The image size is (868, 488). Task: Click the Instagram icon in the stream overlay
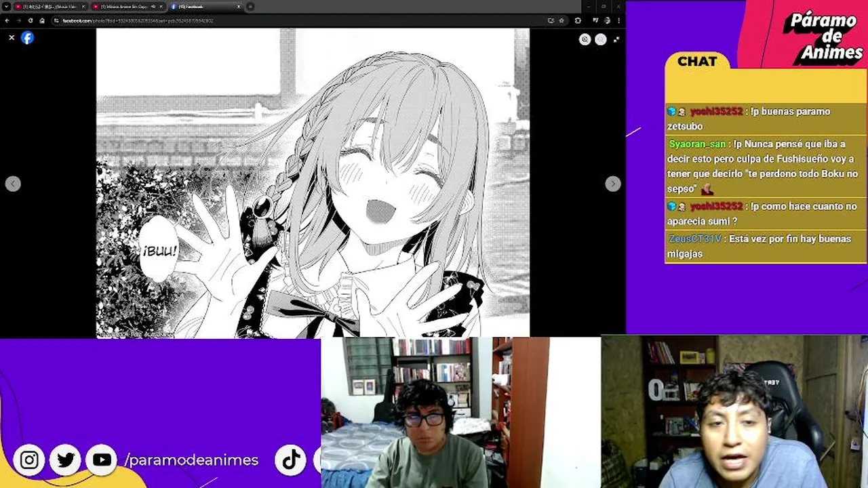(x=29, y=460)
